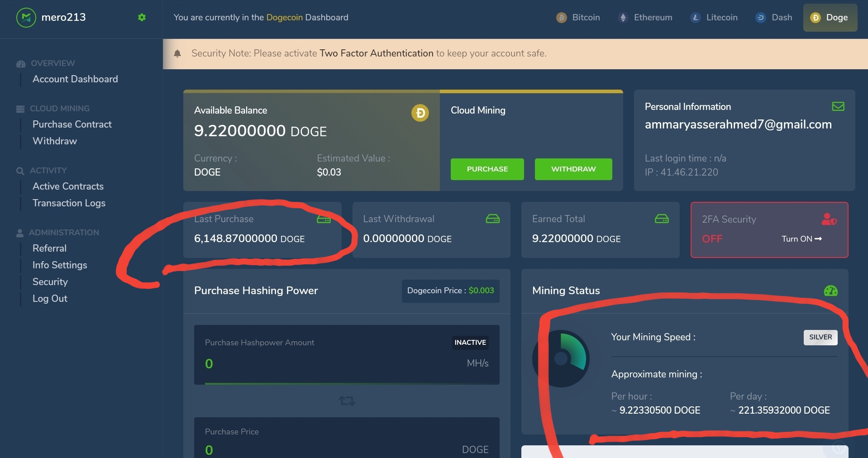Click the Earned Total card icon
Image resolution: width=868 pixels, height=458 pixels.
(662, 219)
